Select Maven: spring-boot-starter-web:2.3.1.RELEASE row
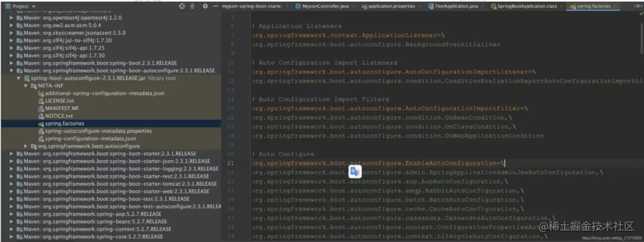The height and width of the screenshot is (242, 644). pyautogui.click(x=111, y=191)
